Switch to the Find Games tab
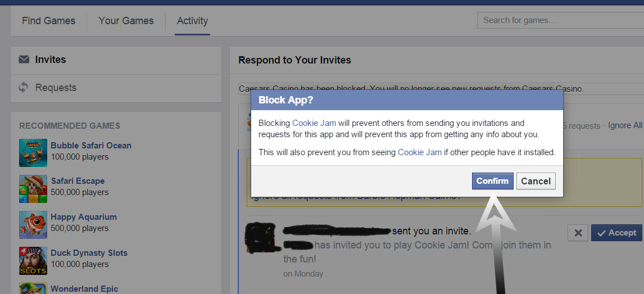The image size is (644, 294). click(x=48, y=21)
